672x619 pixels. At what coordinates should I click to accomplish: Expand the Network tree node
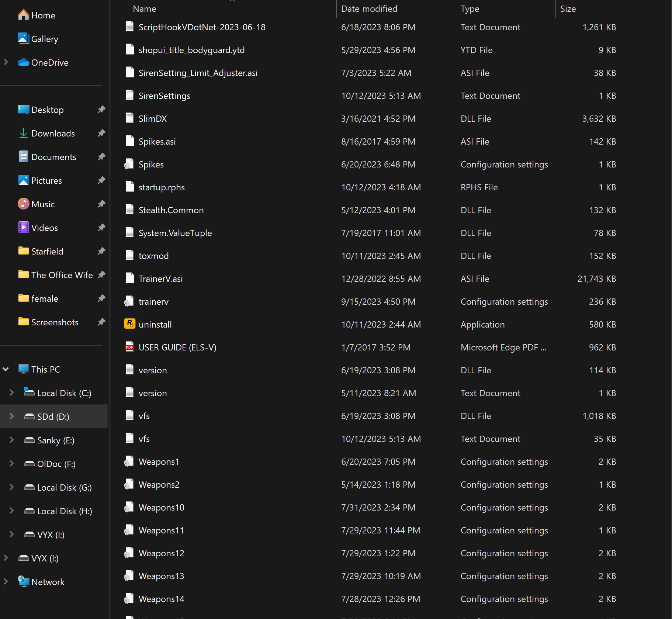[6, 582]
